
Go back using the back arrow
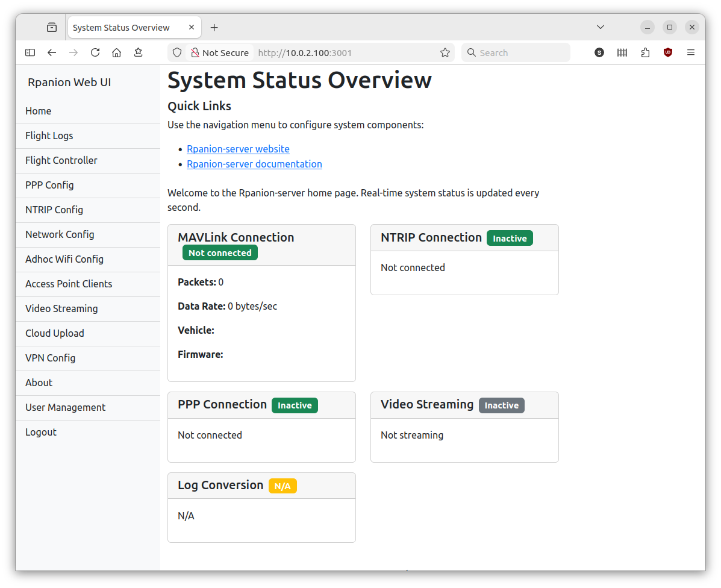52,52
